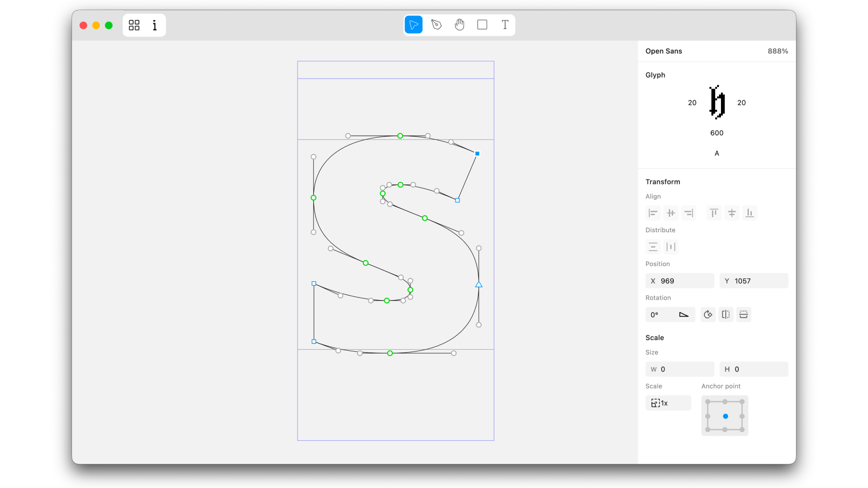Click the X position field

pos(680,281)
